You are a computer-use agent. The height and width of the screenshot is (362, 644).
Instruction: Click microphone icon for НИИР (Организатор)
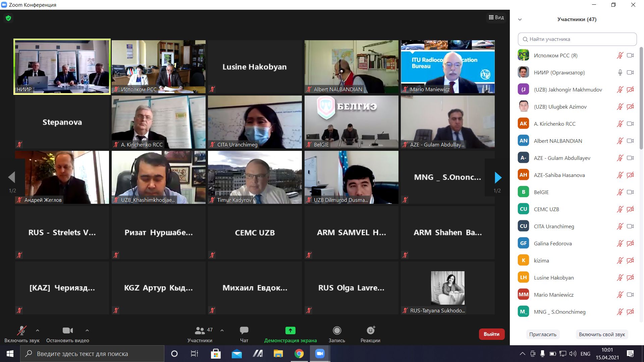(x=620, y=72)
